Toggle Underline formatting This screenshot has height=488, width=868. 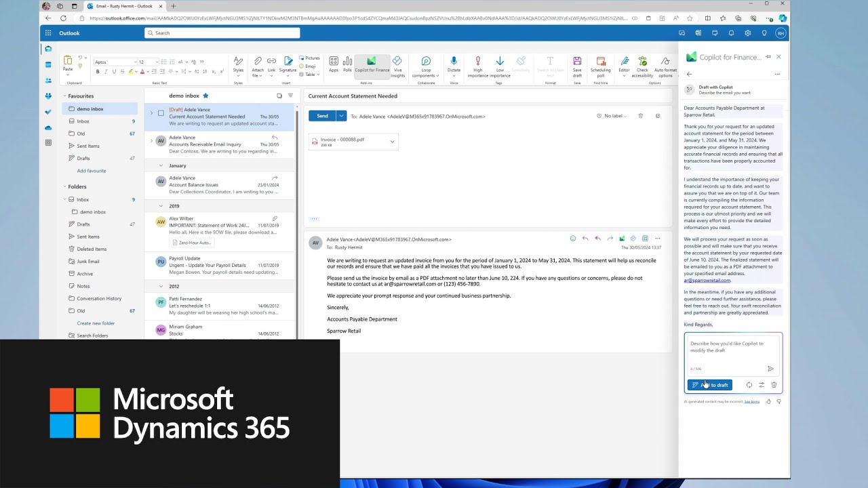[114, 71]
